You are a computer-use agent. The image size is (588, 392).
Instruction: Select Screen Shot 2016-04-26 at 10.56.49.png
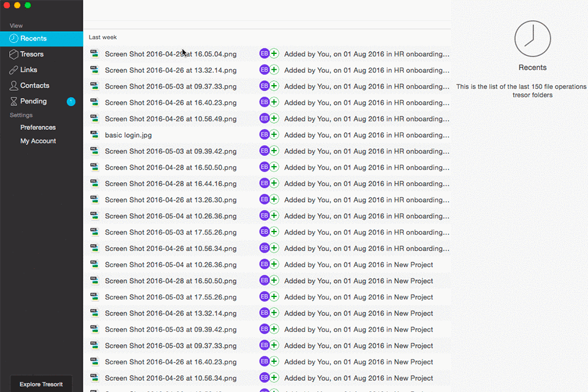click(171, 119)
